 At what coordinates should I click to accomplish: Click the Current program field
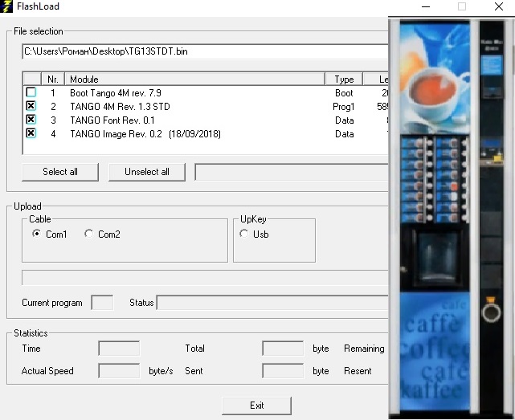(103, 303)
